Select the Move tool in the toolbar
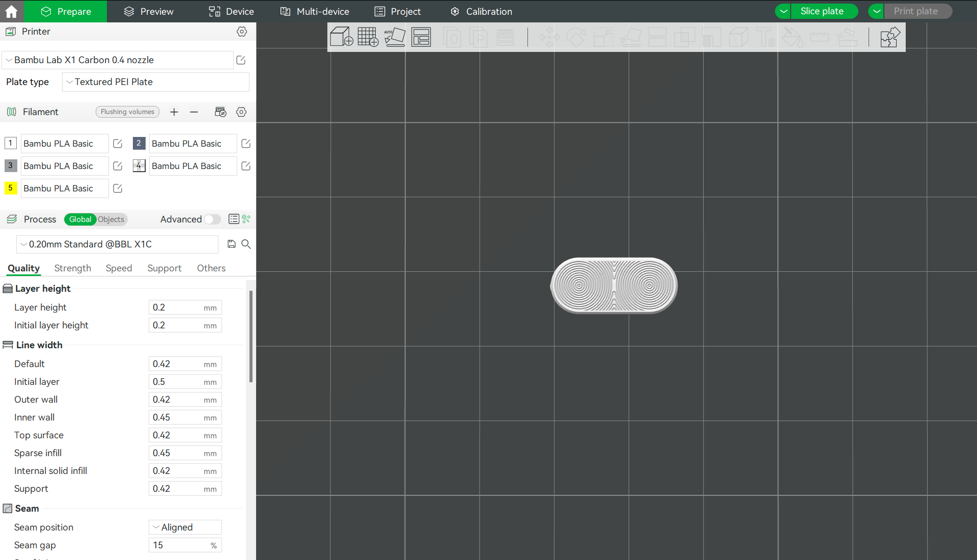This screenshot has height=560, width=977. [x=549, y=37]
